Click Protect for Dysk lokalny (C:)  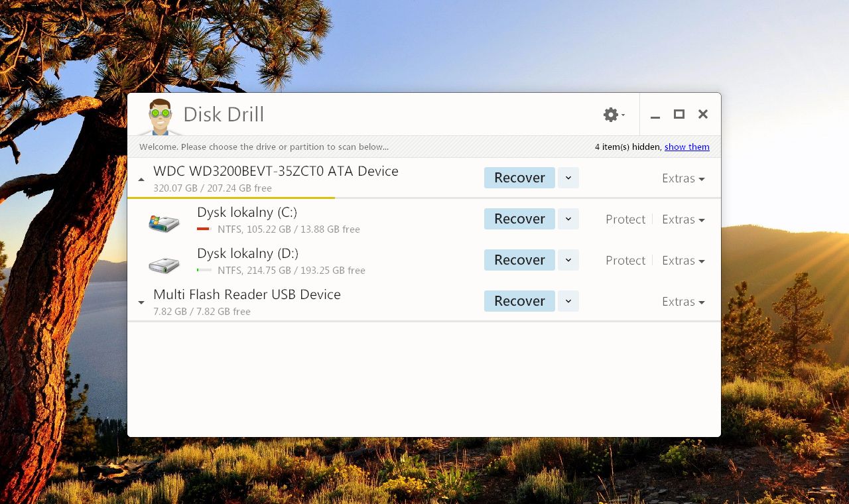(x=625, y=220)
